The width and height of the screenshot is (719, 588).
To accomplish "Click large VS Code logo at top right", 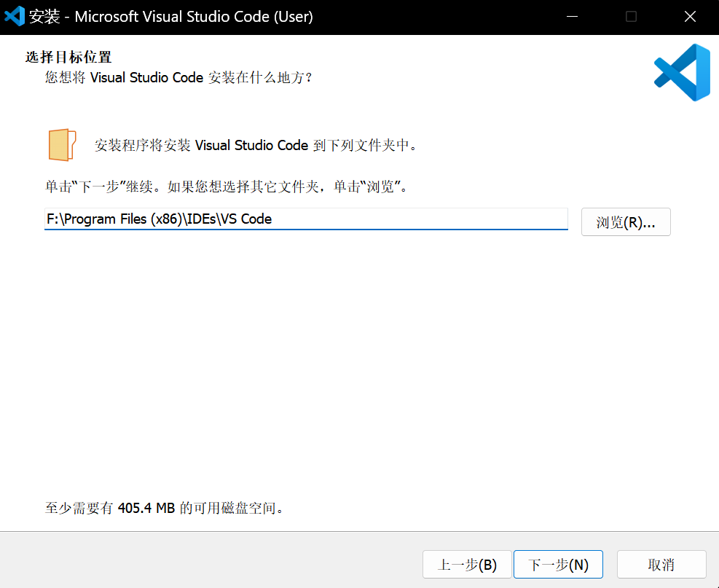I will pos(682,72).
